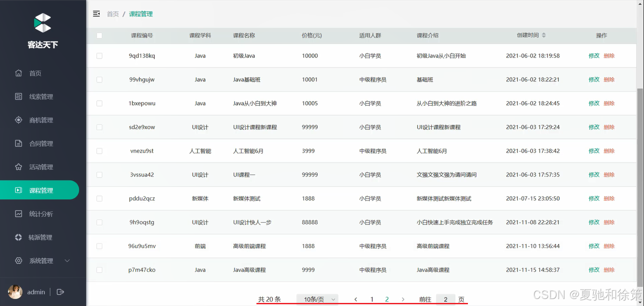The image size is (644, 306).
Task: Check the row p7m47cko checkbox
Action: [99, 270]
